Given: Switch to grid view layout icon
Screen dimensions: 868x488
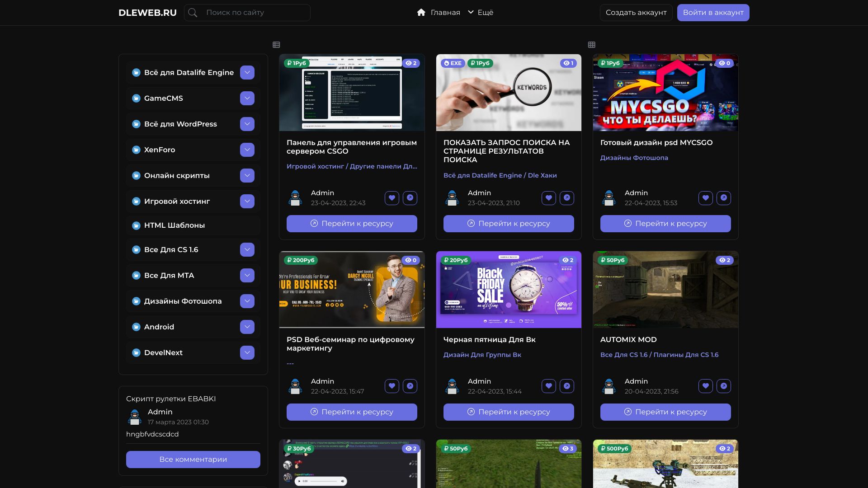Looking at the screenshot, I should click(x=591, y=45).
